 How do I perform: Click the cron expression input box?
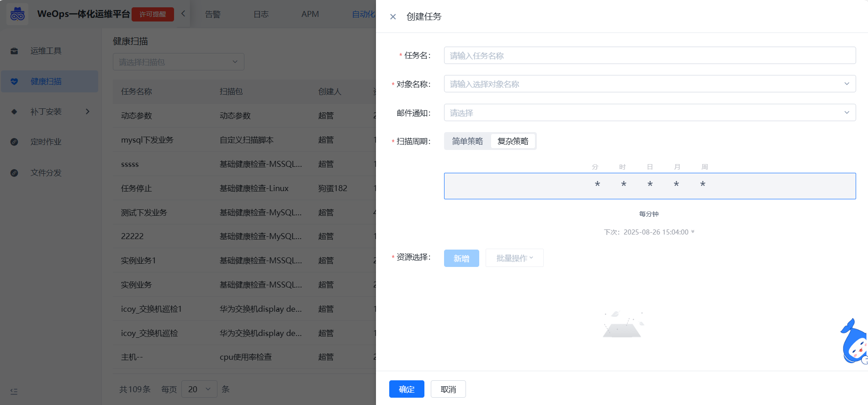click(x=649, y=186)
